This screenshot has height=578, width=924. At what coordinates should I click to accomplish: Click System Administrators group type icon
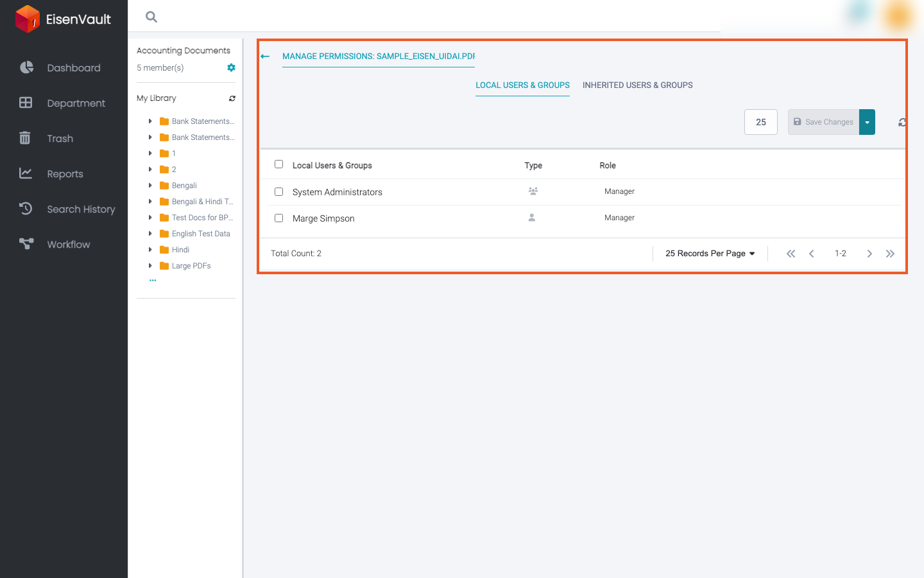tap(533, 191)
